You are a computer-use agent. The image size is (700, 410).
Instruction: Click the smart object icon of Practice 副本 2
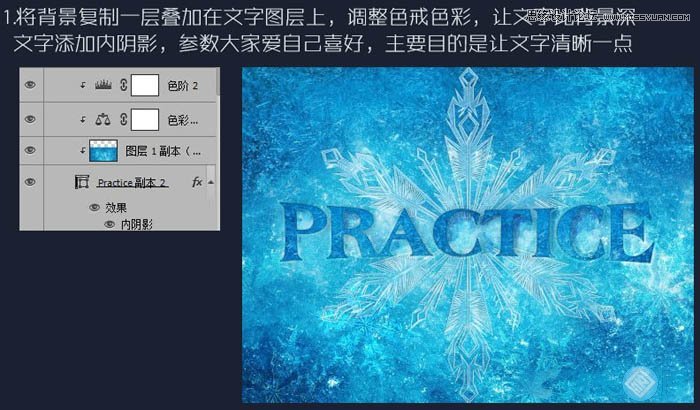[x=83, y=183]
